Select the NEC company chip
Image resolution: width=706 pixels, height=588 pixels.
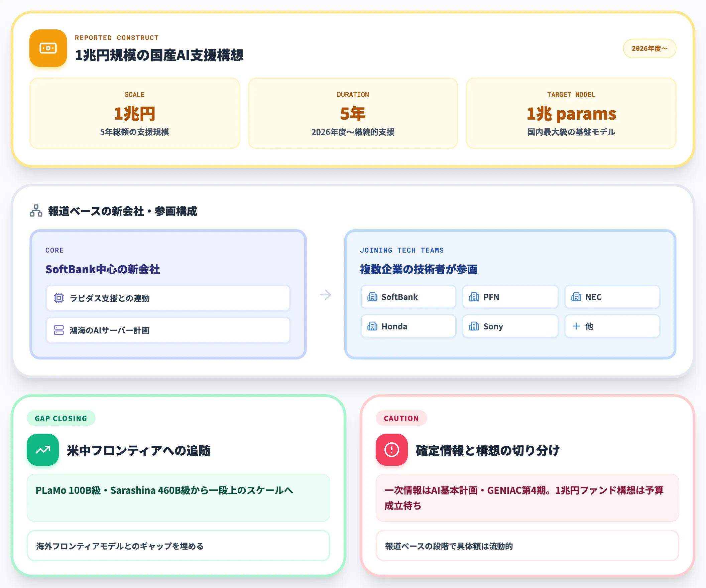point(612,297)
